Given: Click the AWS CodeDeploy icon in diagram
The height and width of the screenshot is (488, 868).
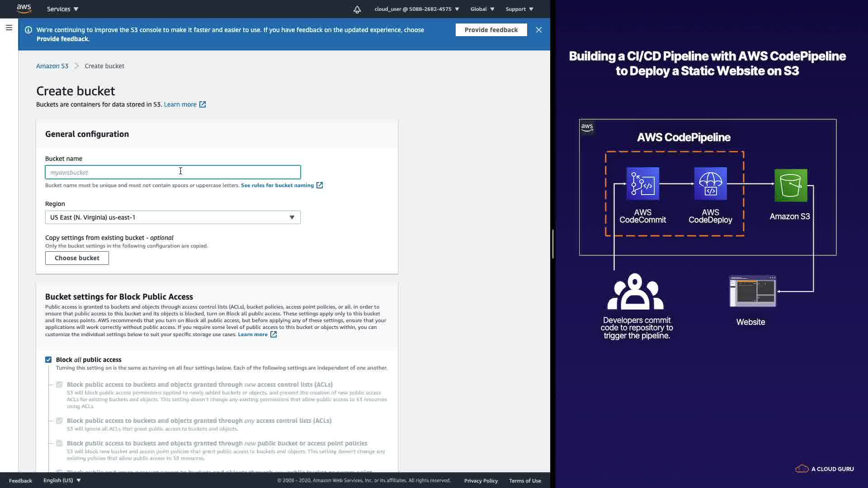Looking at the screenshot, I should (710, 184).
